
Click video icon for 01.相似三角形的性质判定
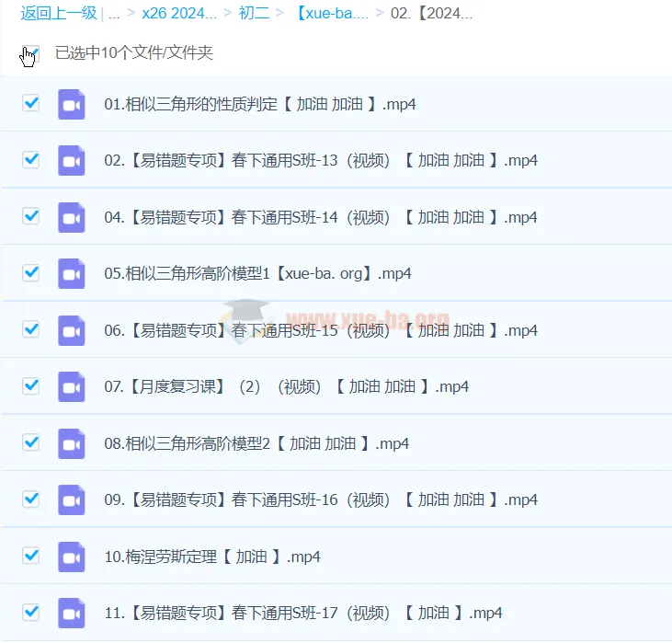[x=72, y=104]
